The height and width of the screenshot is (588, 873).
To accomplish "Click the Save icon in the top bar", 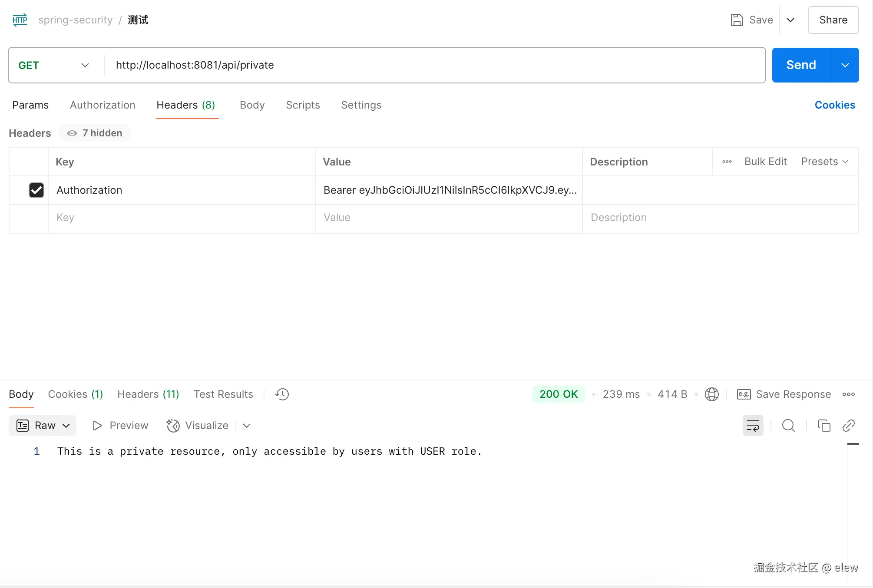I will point(737,20).
